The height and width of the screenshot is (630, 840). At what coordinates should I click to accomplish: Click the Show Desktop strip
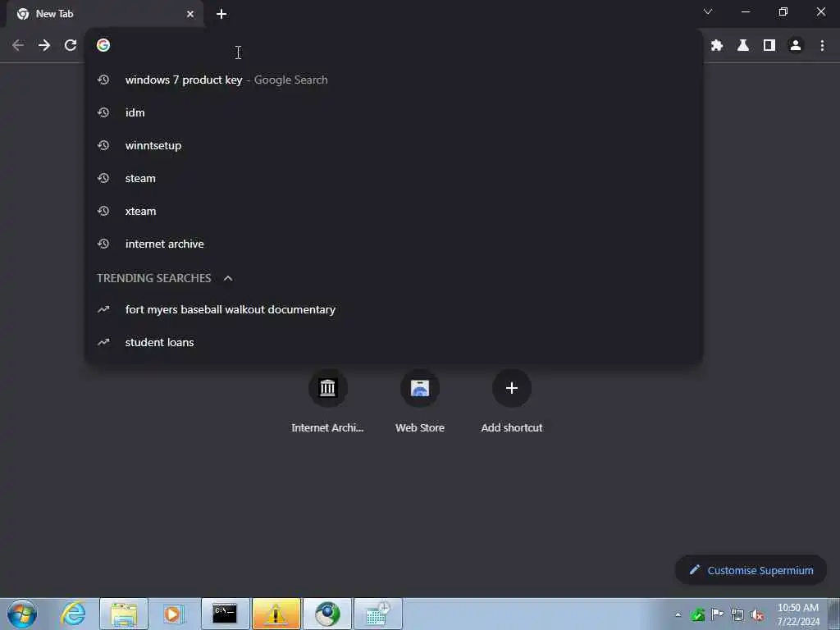[834, 614]
